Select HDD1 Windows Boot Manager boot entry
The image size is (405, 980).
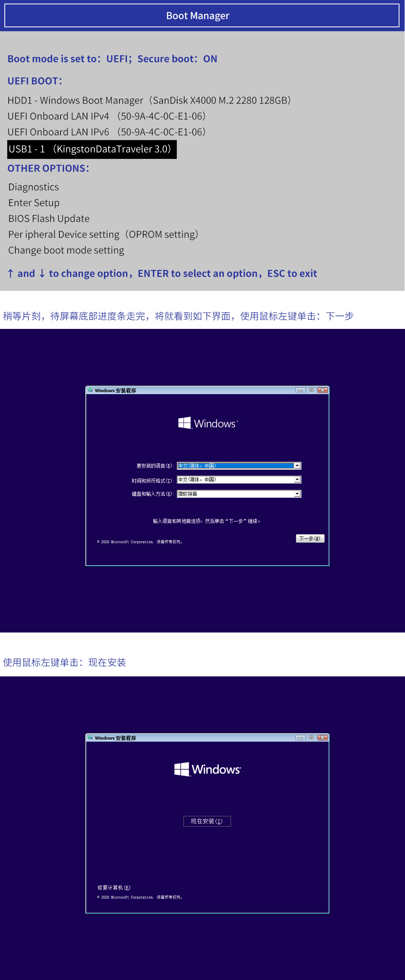pyautogui.click(x=150, y=100)
